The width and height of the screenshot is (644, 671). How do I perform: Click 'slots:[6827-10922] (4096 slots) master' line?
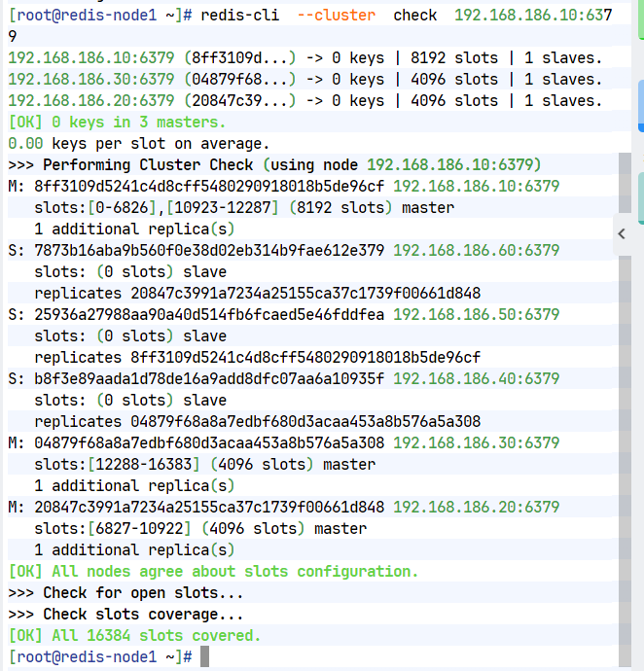(200, 529)
